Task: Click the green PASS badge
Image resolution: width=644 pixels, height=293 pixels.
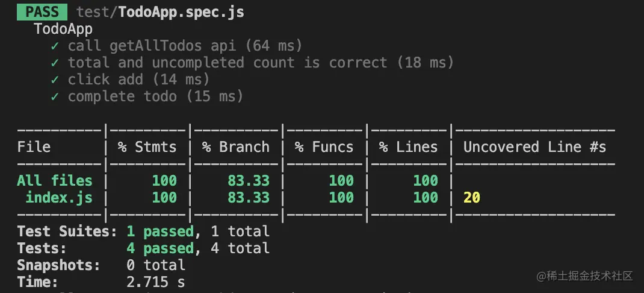Action: click(x=42, y=12)
